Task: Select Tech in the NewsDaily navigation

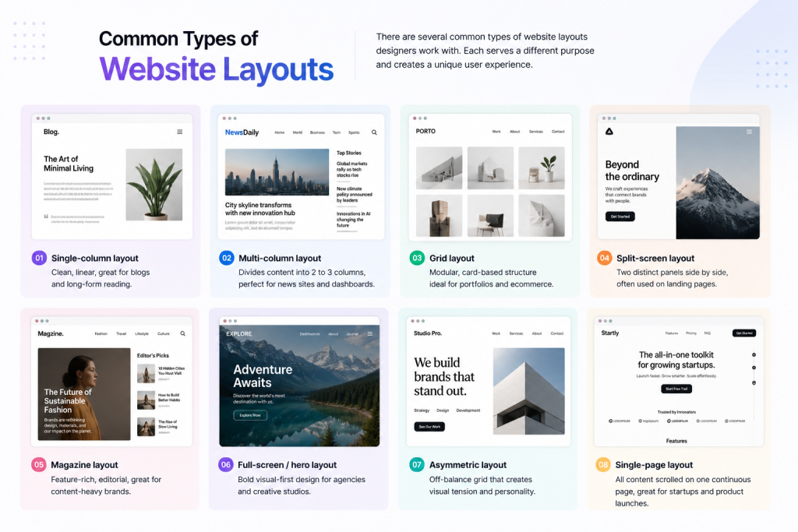Action: pos(337,132)
